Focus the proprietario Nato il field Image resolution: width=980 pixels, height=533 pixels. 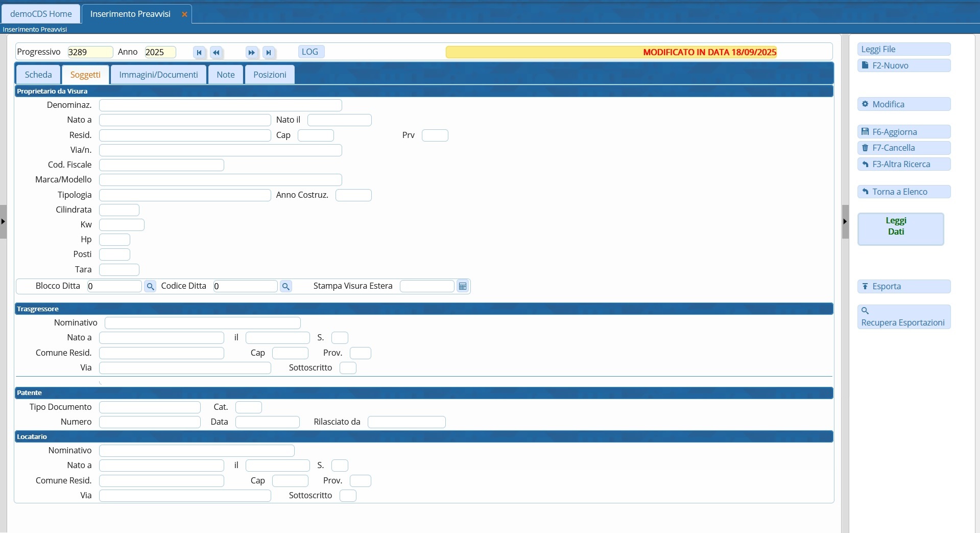pos(340,120)
